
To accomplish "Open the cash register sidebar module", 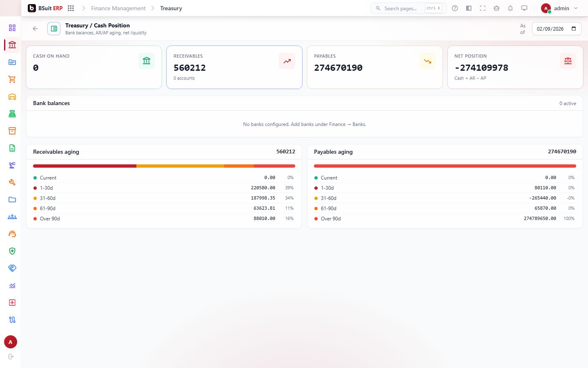I will [x=12, y=114].
